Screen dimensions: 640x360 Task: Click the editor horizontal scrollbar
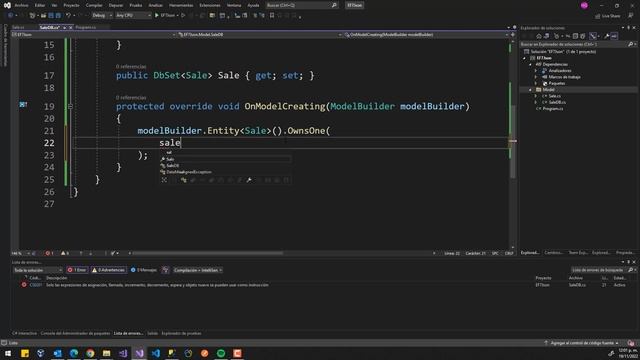point(208,253)
